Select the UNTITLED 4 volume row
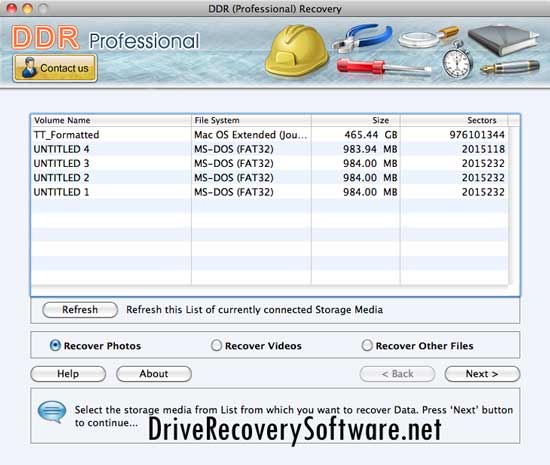This screenshot has width=550, height=465. tap(269, 149)
